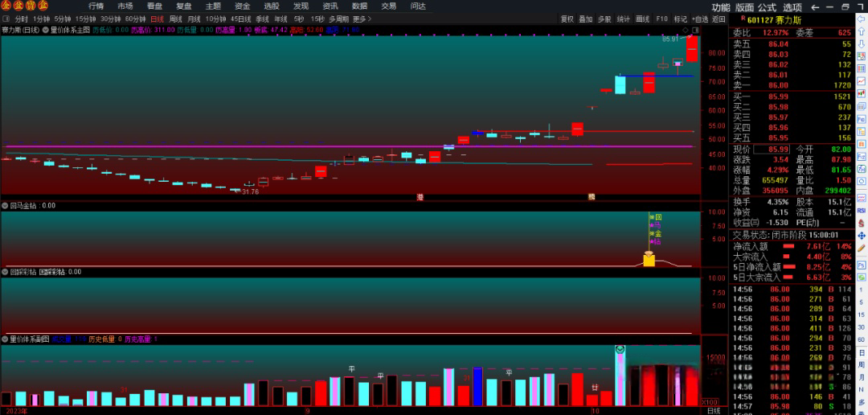Click the 返回 return button

pyautogui.click(x=719, y=18)
